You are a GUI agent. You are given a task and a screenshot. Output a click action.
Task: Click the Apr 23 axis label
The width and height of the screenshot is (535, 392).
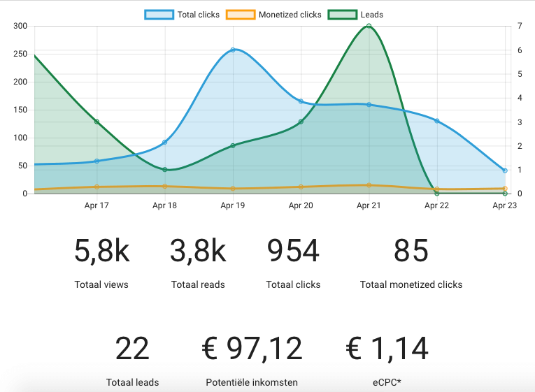click(505, 205)
